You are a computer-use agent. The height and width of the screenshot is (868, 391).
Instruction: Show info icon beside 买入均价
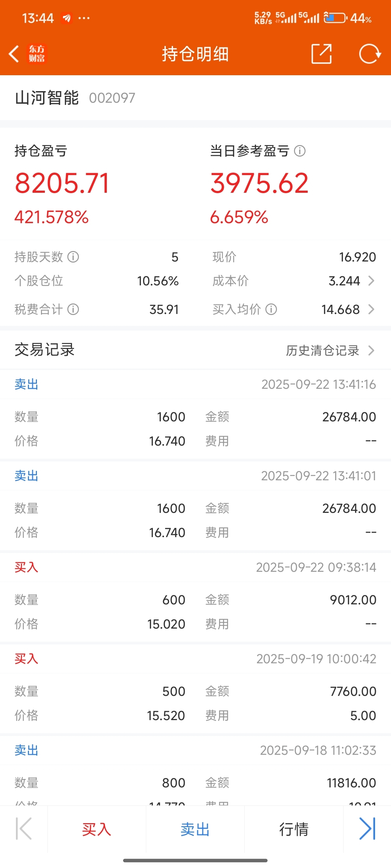(271, 309)
